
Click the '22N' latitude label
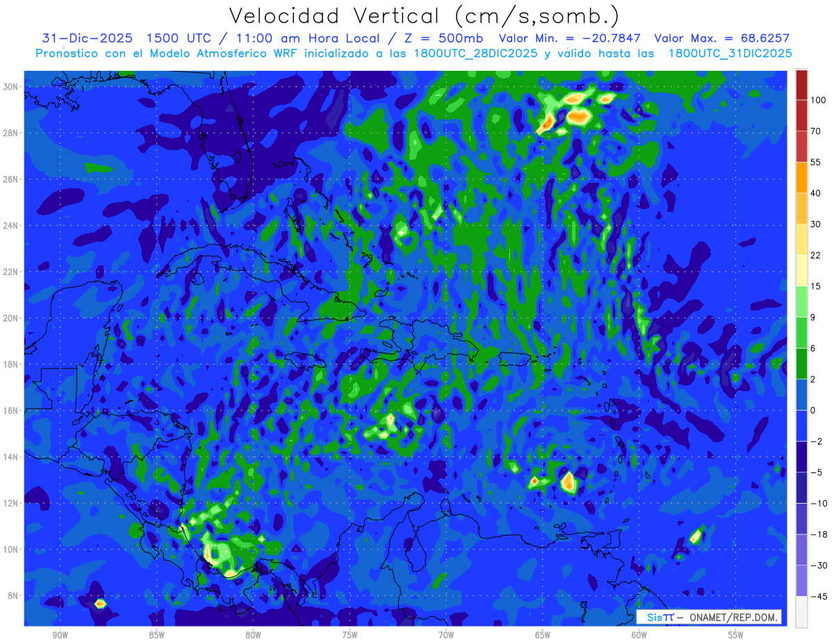click(12, 272)
